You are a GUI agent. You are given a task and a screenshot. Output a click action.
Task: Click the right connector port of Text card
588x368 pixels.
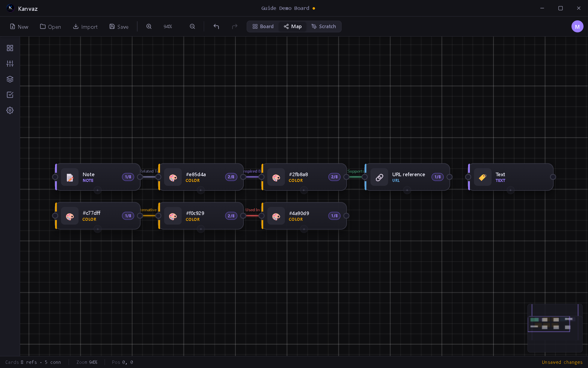point(553,177)
